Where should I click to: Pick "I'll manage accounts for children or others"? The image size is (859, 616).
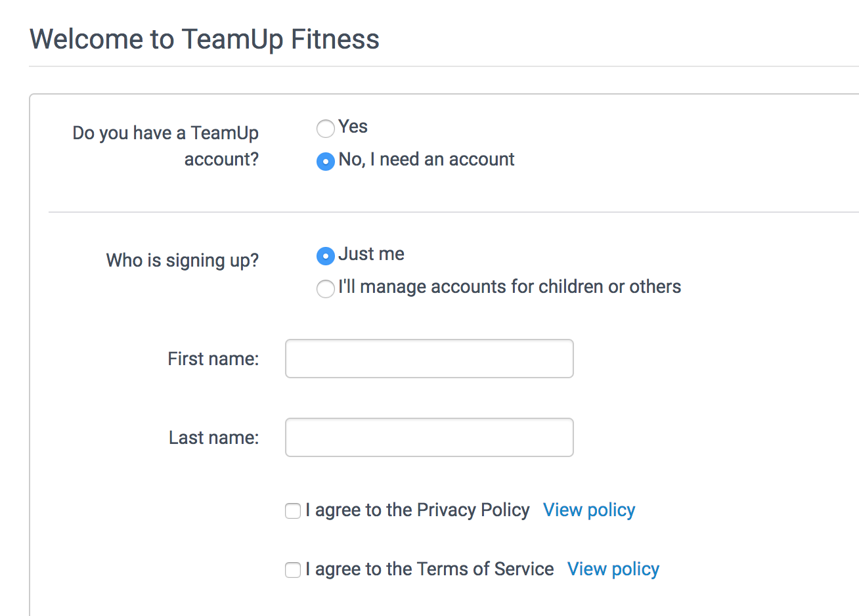[x=326, y=289]
